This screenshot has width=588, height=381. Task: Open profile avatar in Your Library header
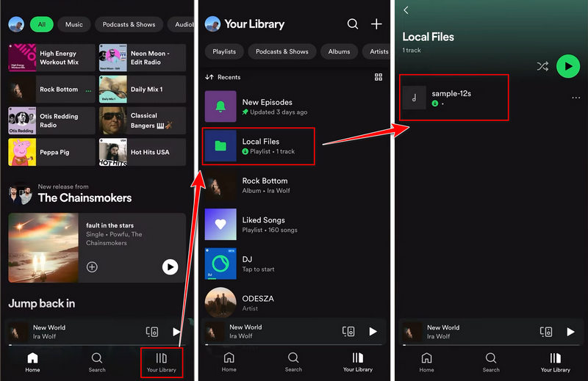click(212, 24)
